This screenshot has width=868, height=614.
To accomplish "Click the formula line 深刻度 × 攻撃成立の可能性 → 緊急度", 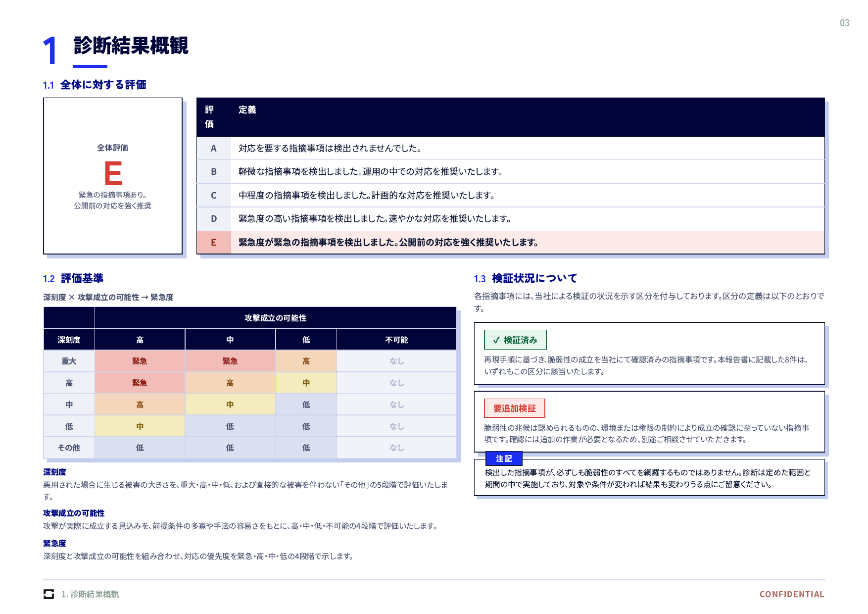I will tap(108, 297).
